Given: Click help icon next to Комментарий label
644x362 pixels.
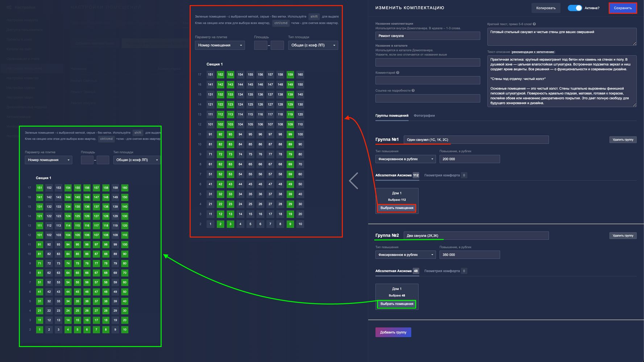Looking at the screenshot, I should coord(398,73).
